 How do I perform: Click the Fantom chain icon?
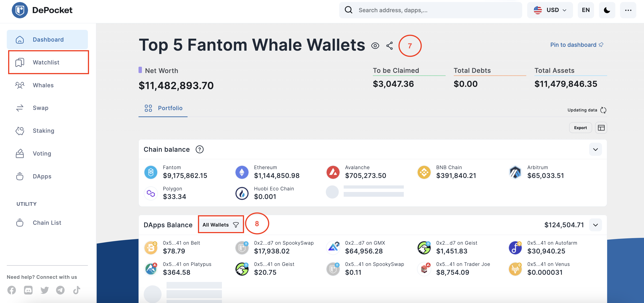[x=151, y=172]
